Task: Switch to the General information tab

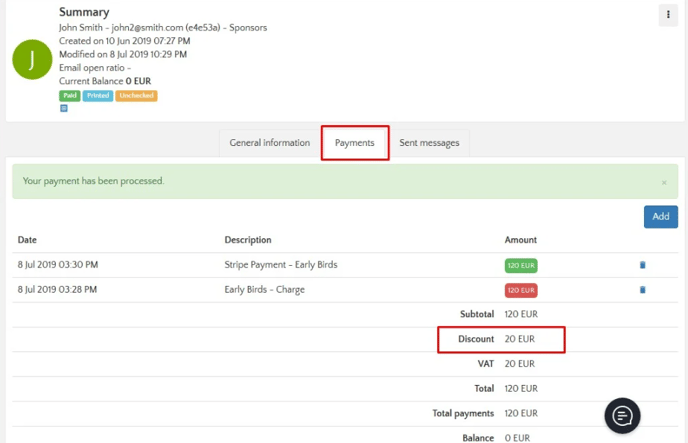Action: (269, 143)
